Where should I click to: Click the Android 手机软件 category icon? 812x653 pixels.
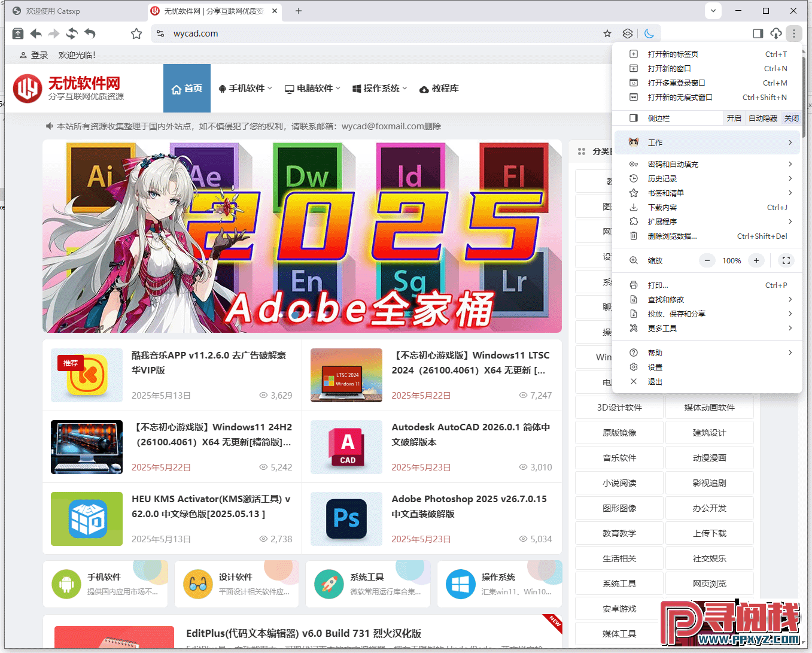click(66, 584)
